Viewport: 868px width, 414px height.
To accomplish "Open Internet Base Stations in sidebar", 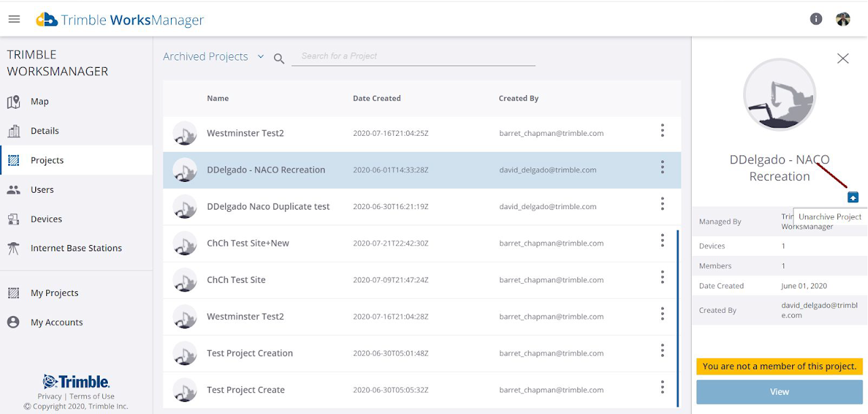I will (76, 248).
